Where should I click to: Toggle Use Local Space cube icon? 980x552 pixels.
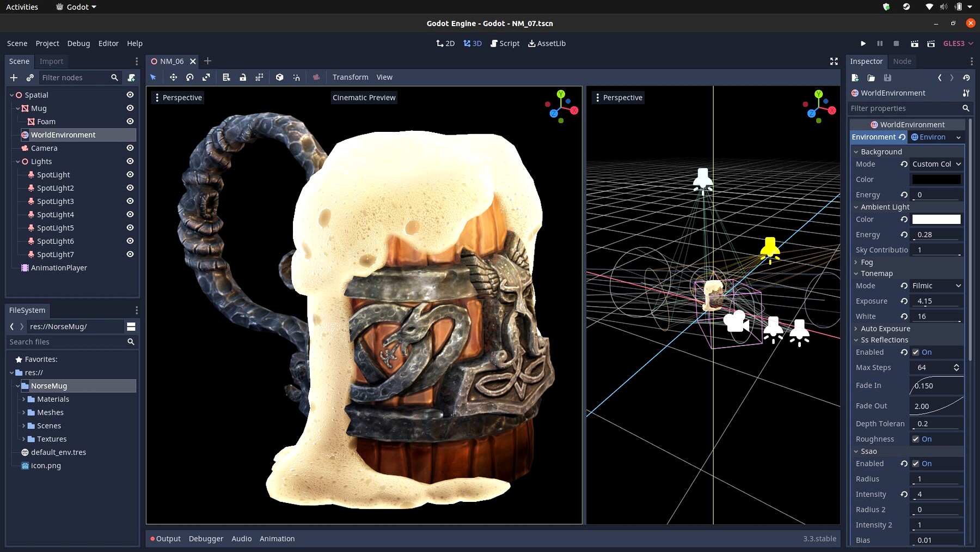(x=279, y=77)
